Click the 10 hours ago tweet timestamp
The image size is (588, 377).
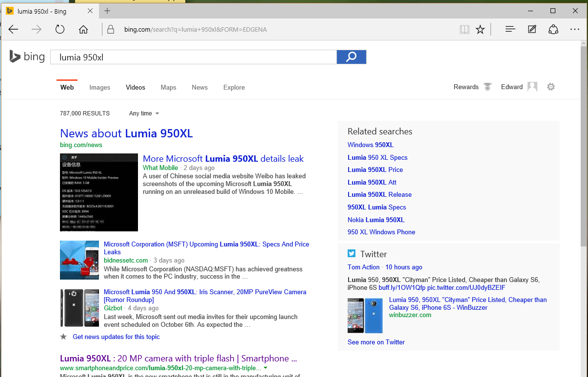pyautogui.click(x=404, y=267)
